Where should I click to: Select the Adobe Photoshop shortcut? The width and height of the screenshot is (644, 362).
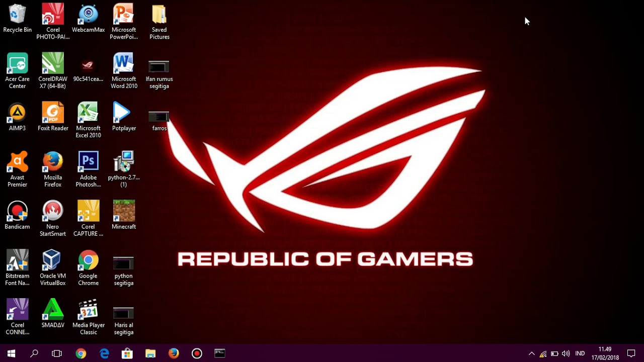88,169
